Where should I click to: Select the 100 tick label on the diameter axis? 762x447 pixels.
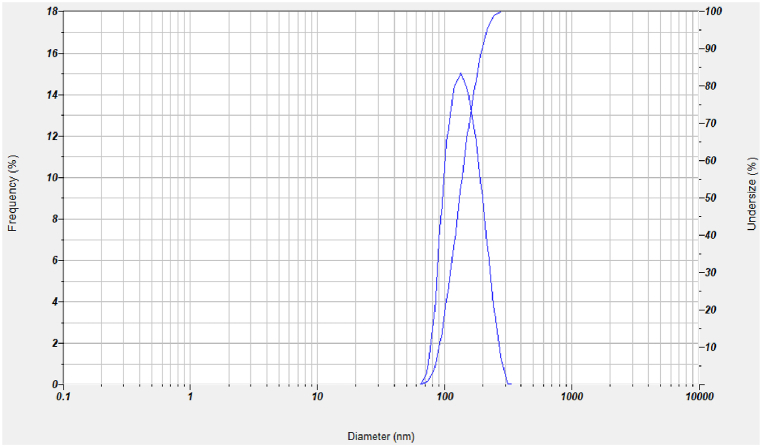[x=444, y=397]
